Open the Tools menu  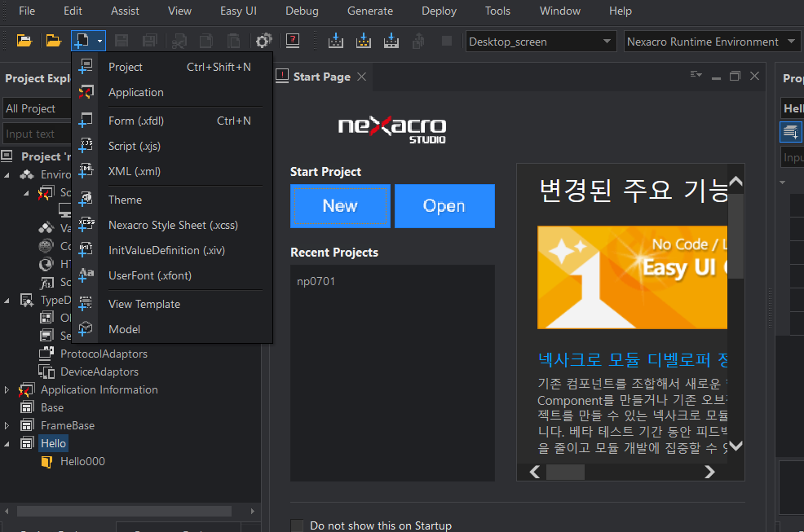click(x=497, y=11)
